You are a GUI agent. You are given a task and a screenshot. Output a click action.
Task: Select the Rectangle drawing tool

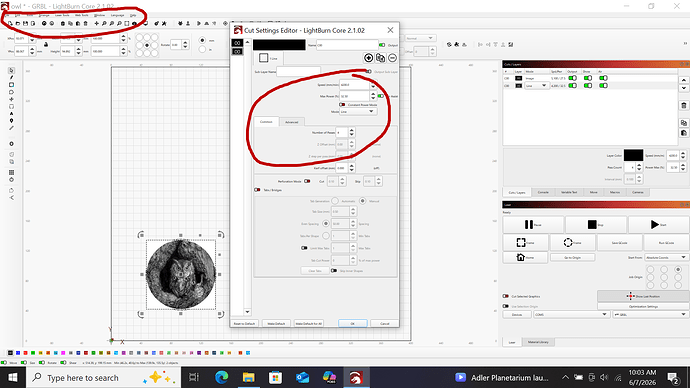pos(11,85)
